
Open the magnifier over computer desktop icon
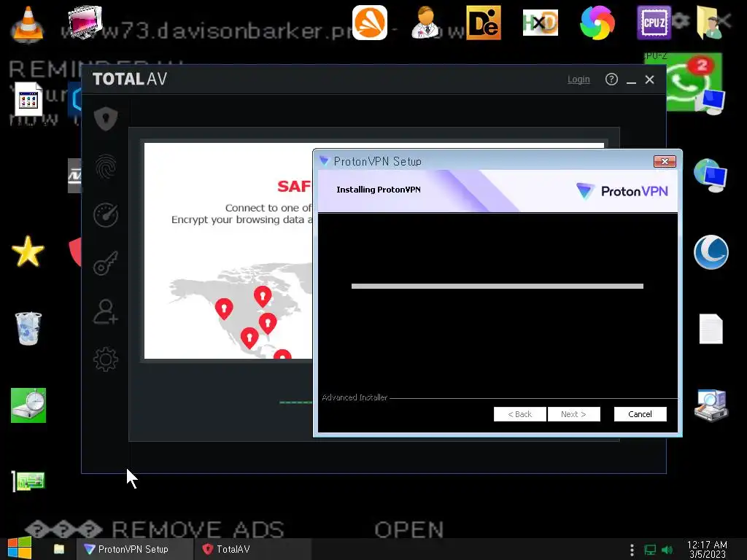pos(711,405)
